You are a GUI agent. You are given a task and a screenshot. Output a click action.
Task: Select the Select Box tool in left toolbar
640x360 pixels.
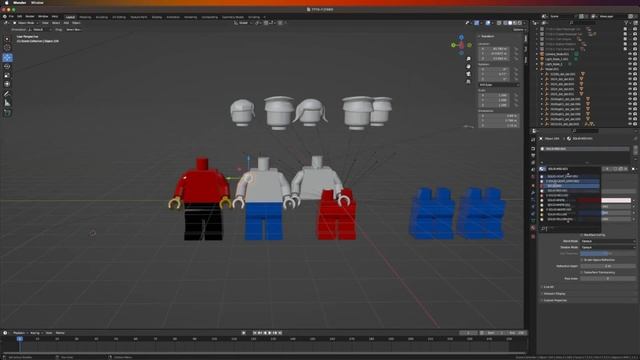pos(7,39)
